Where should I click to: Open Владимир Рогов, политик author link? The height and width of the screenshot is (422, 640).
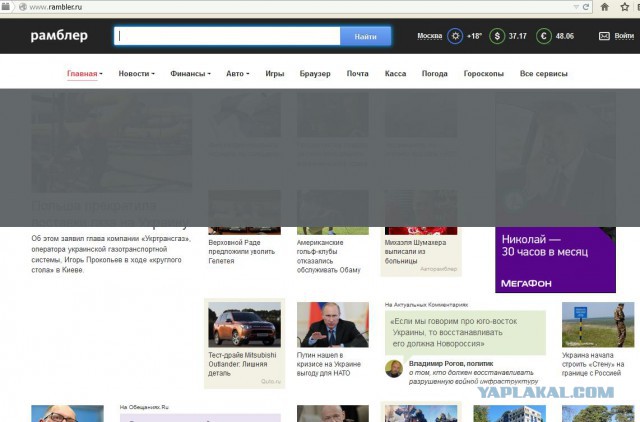(x=451, y=363)
